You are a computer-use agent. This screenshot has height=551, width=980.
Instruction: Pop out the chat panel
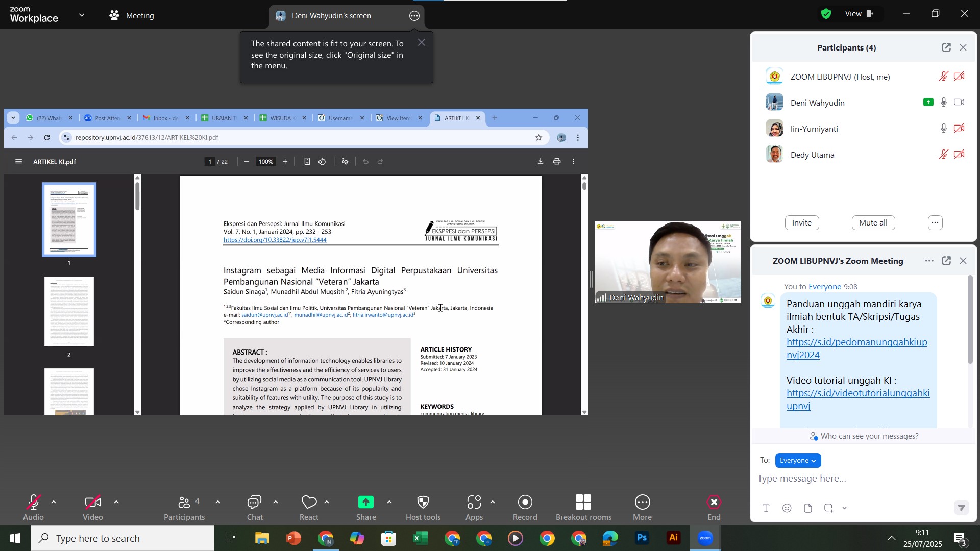pyautogui.click(x=946, y=261)
